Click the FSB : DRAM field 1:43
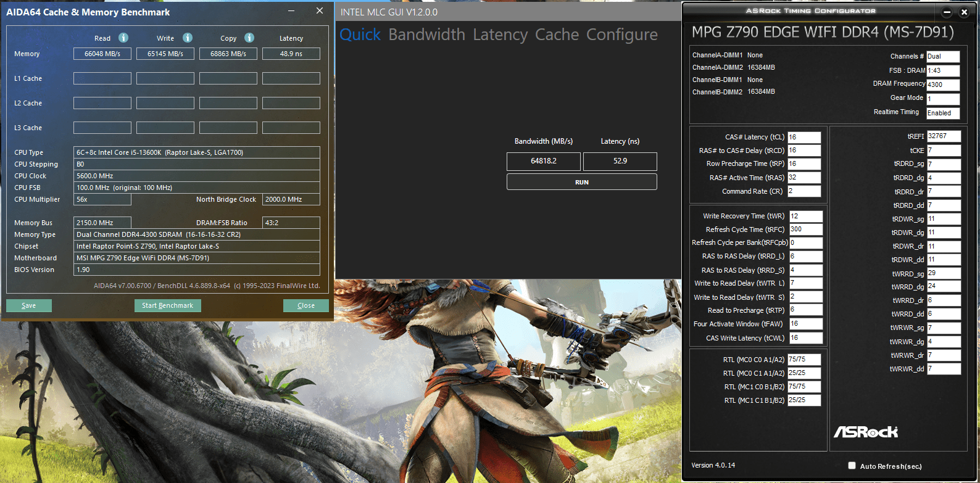The image size is (980, 483). [x=943, y=70]
